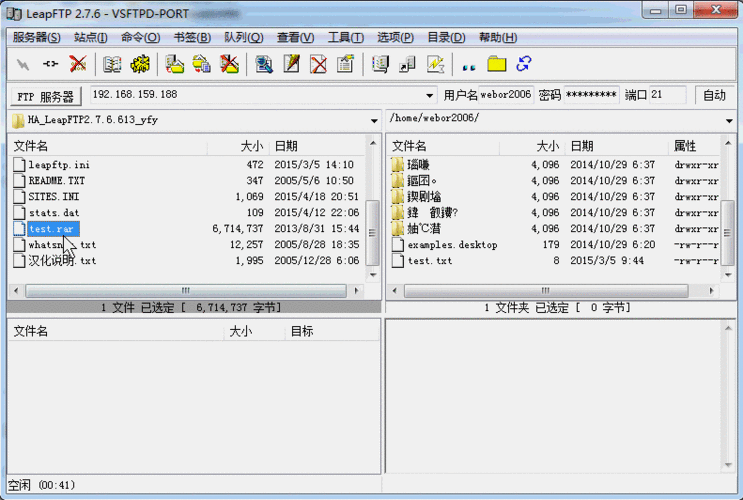Open the 帮助(H) menu
743x500 pixels.
click(x=498, y=37)
